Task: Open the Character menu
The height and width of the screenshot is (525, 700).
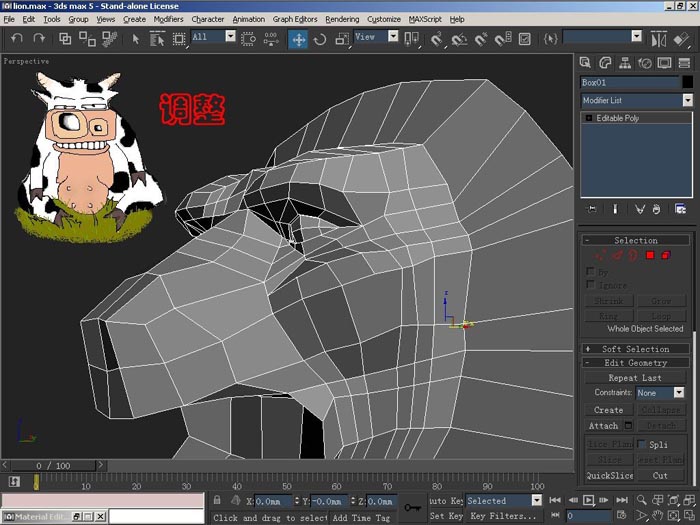Action: (208, 19)
